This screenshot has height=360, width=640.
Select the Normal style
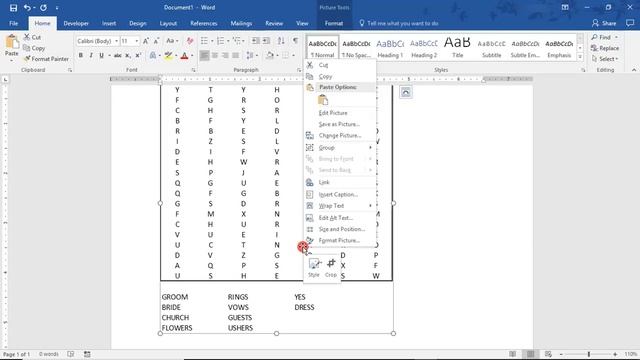coord(322,48)
